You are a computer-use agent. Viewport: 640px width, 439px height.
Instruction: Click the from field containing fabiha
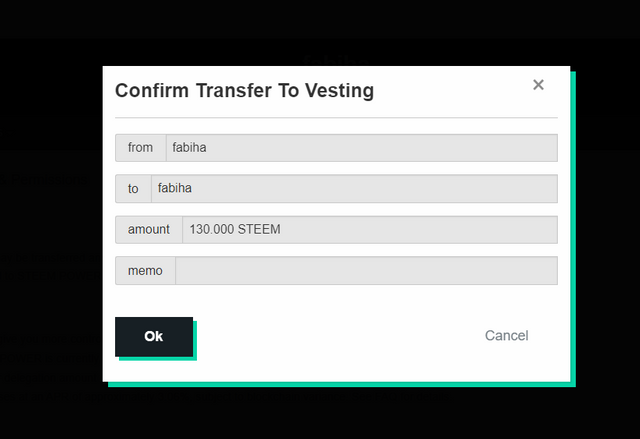coord(362,148)
